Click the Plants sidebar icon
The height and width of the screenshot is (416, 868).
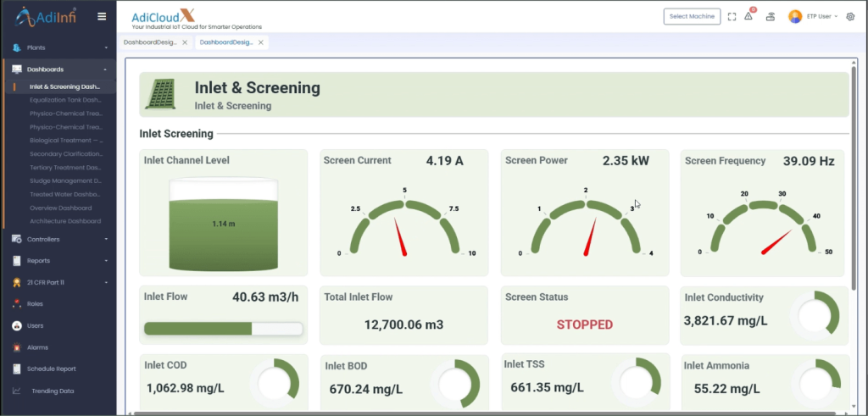pos(17,47)
